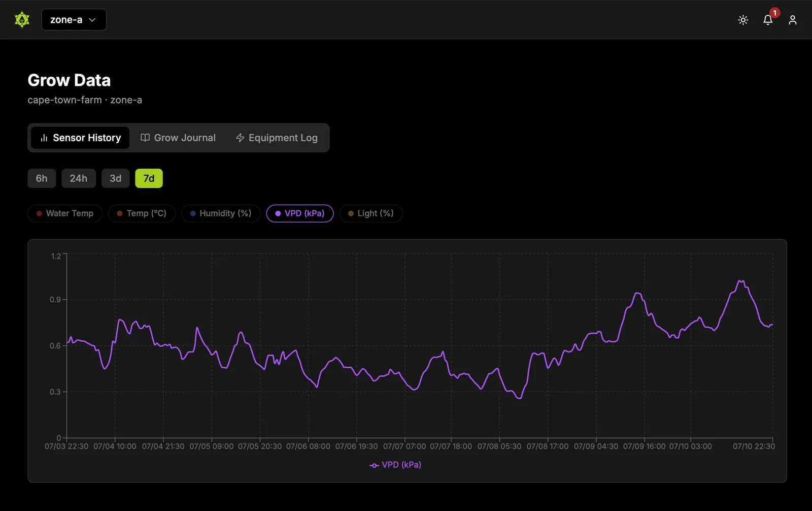Click the cape-town-farm · zone-a subtitle
Image resolution: width=812 pixels, height=511 pixels.
coord(85,100)
